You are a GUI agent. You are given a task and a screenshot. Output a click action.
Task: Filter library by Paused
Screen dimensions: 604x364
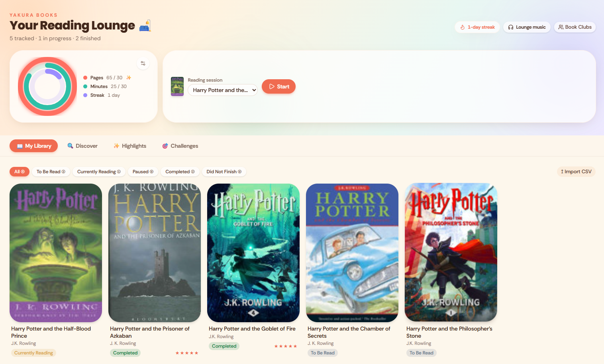coord(143,172)
